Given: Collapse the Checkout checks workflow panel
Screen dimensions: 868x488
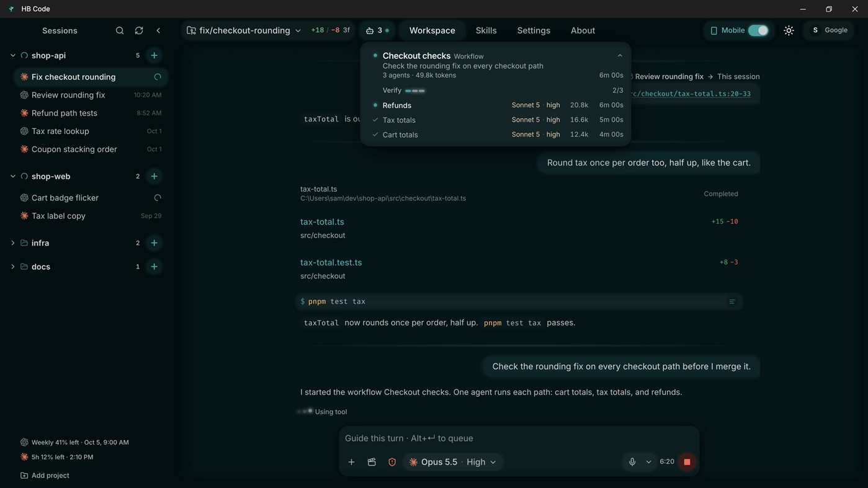Looking at the screenshot, I should (620, 56).
